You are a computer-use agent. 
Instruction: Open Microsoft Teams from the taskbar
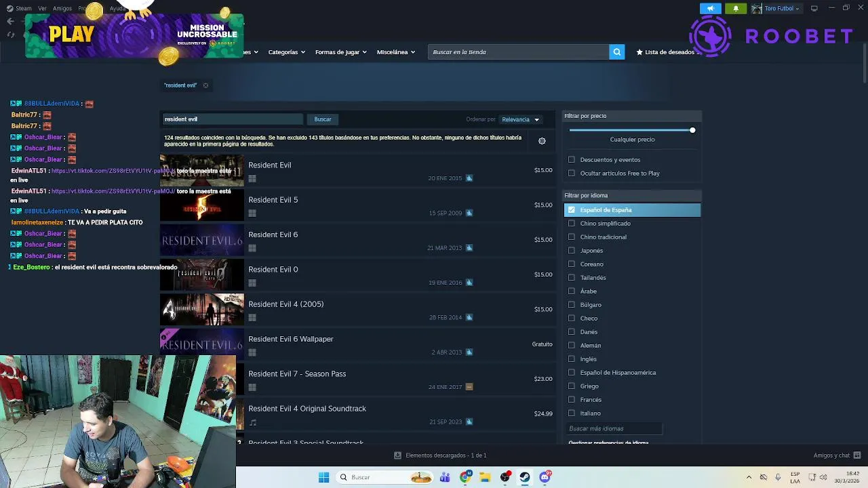click(x=445, y=477)
